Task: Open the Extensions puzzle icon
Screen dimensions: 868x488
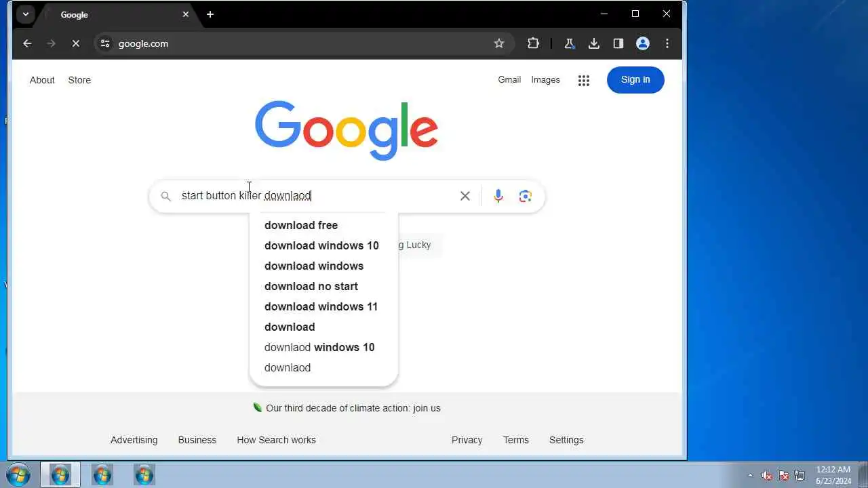Action: point(533,43)
